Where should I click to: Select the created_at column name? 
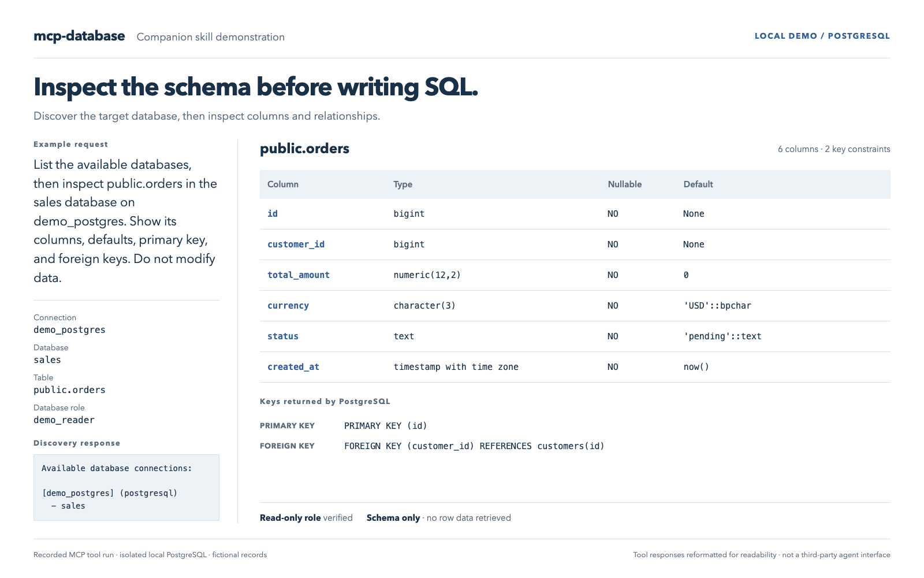point(293,367)
